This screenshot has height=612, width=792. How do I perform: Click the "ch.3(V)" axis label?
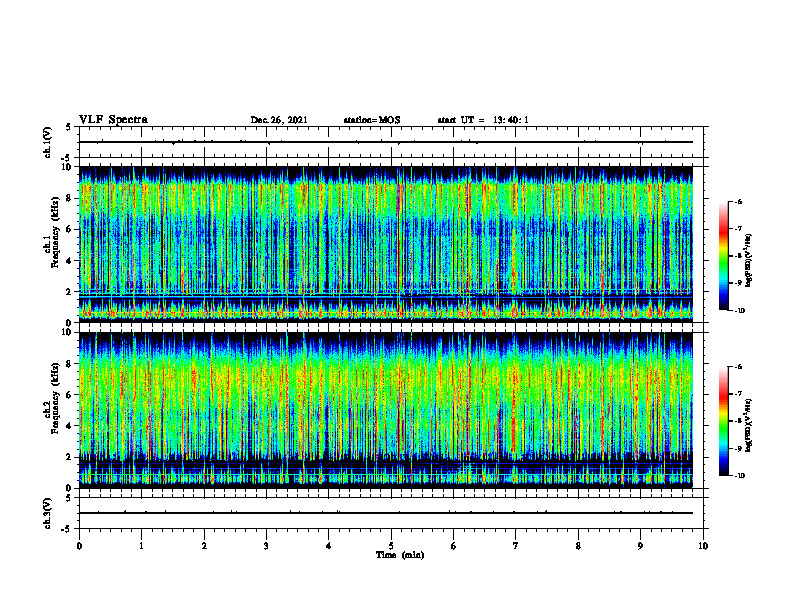[48, 514]
